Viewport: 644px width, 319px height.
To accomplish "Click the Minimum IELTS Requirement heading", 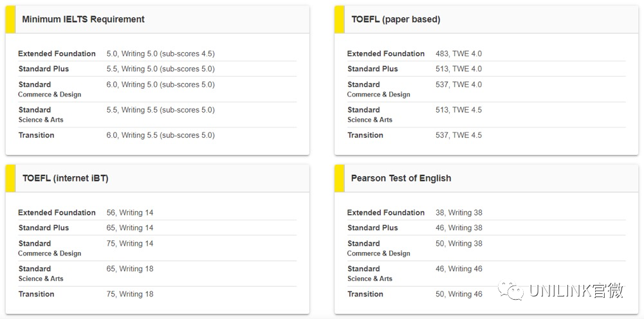I will [84, 19].
